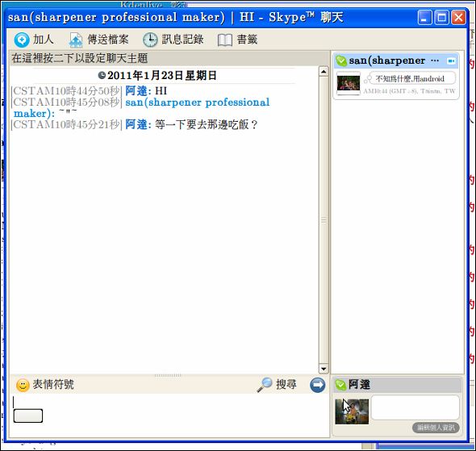The height and width of the screenshot is (451, 476).
Task: Open the emoticons (表情符號) smiley picker
Action: point(23,385)
